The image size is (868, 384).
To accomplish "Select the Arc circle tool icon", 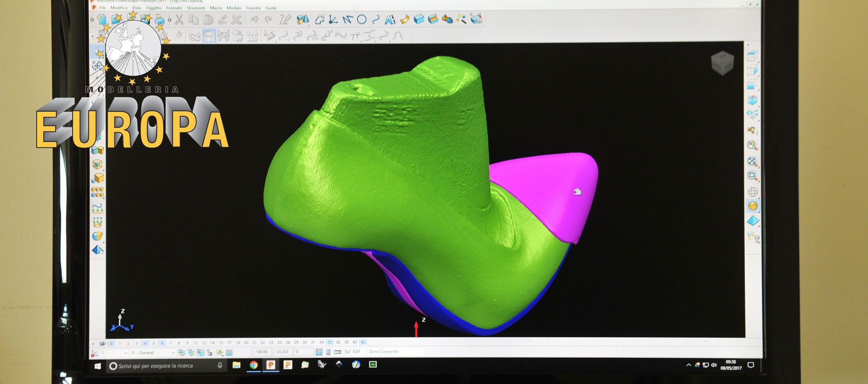I will click(362, 19).
